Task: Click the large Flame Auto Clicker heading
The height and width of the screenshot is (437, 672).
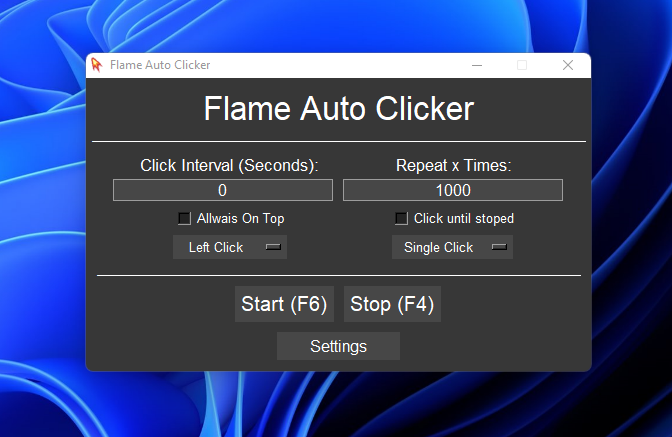Action: [x=338, y=109]
